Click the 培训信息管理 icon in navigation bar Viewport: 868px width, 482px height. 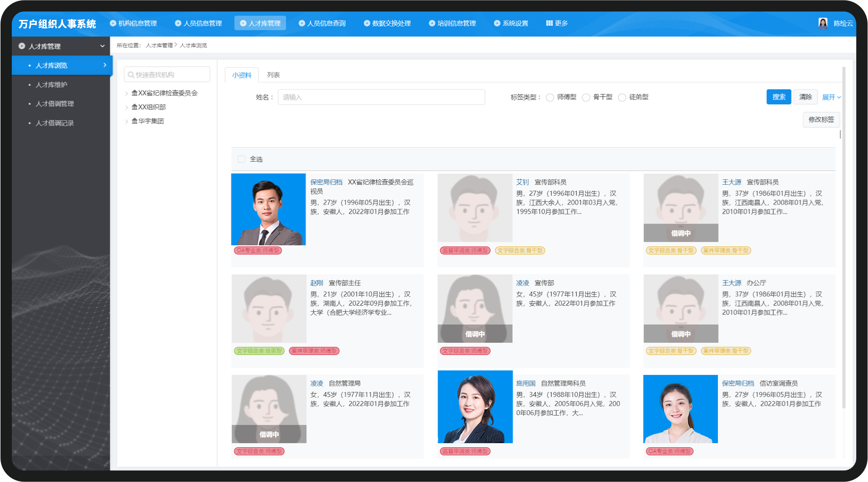tap(432, 23)
